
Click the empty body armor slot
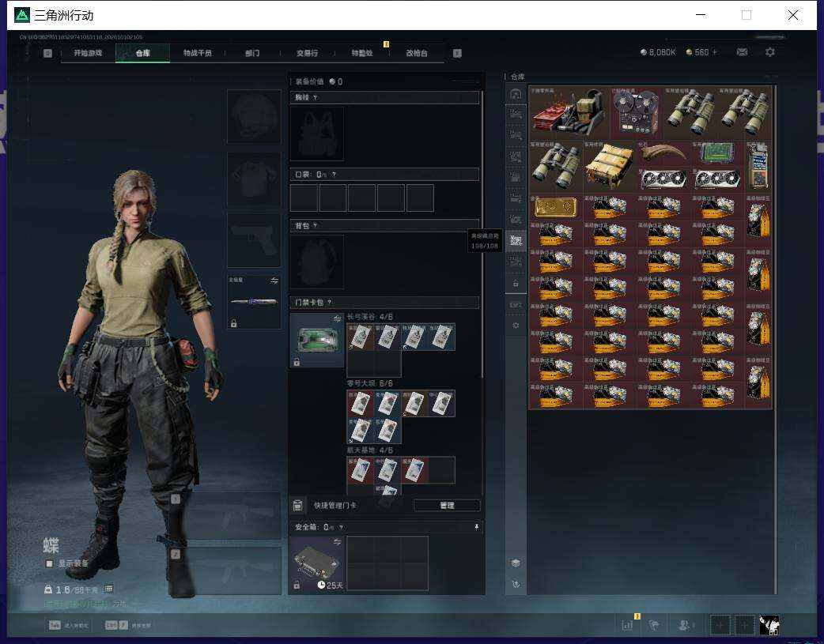254,179
